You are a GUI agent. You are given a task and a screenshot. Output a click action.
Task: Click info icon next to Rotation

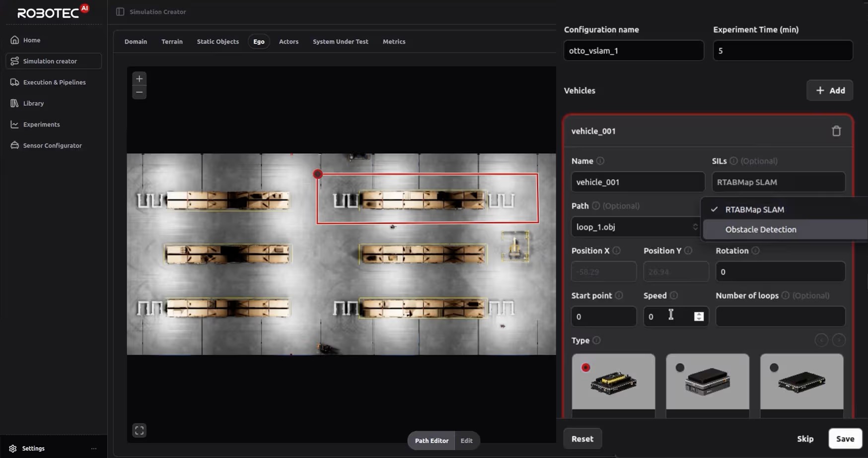coord(755,251)
